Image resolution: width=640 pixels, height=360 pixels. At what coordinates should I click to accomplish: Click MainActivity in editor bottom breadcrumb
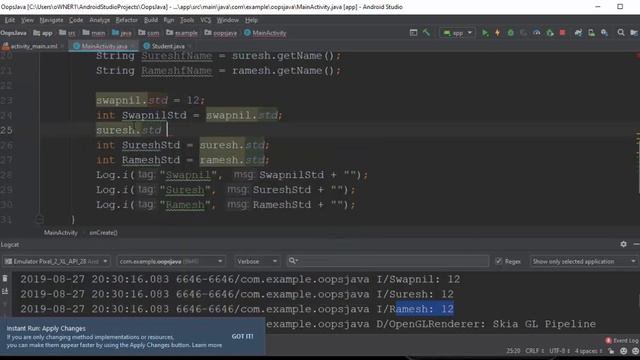click(x=60, y=233)
